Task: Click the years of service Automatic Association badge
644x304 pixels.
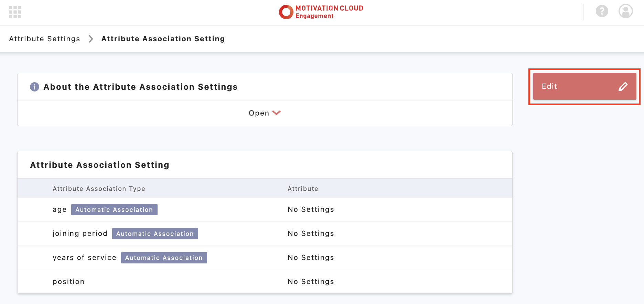Action: pyautogui.click(x=164, y=258)
